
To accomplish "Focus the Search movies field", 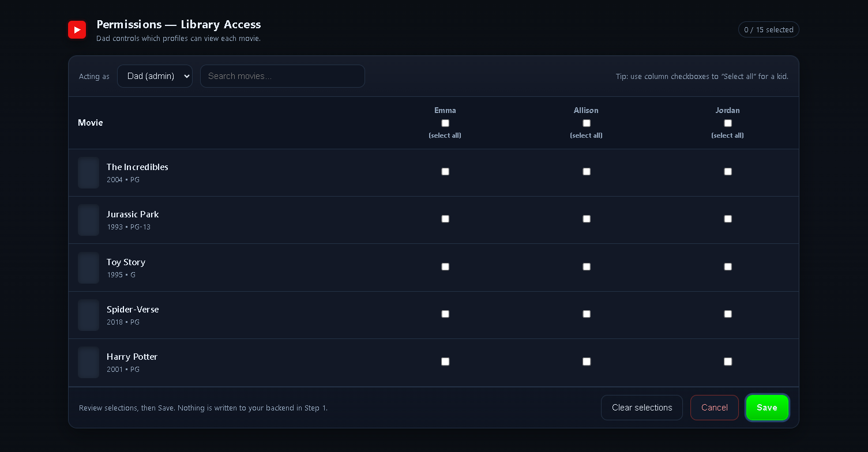I will point(283,76).
